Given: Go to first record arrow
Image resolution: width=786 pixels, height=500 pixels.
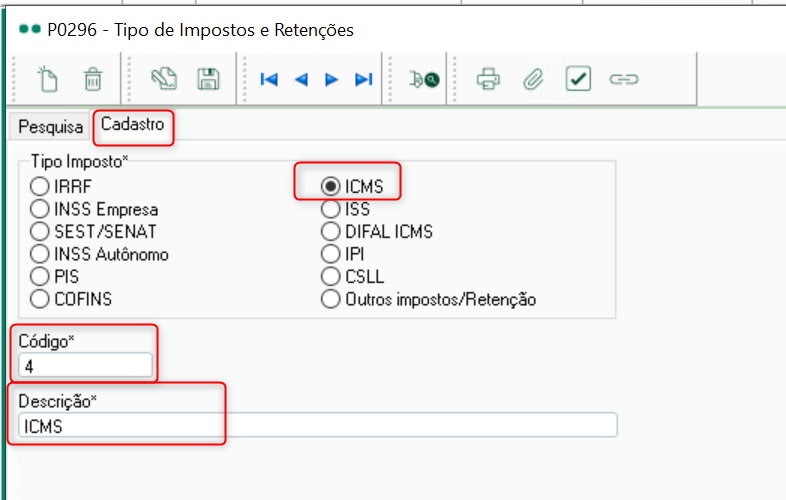Looking at the screenshot, I should point(269,79).
